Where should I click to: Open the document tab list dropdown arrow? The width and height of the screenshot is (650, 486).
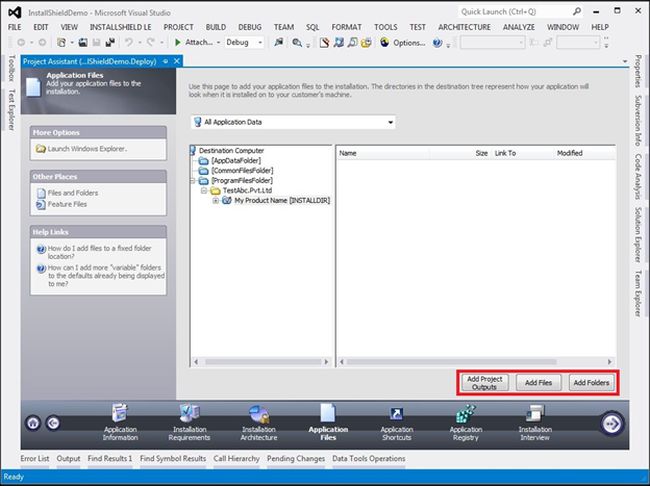click(625, 62)
